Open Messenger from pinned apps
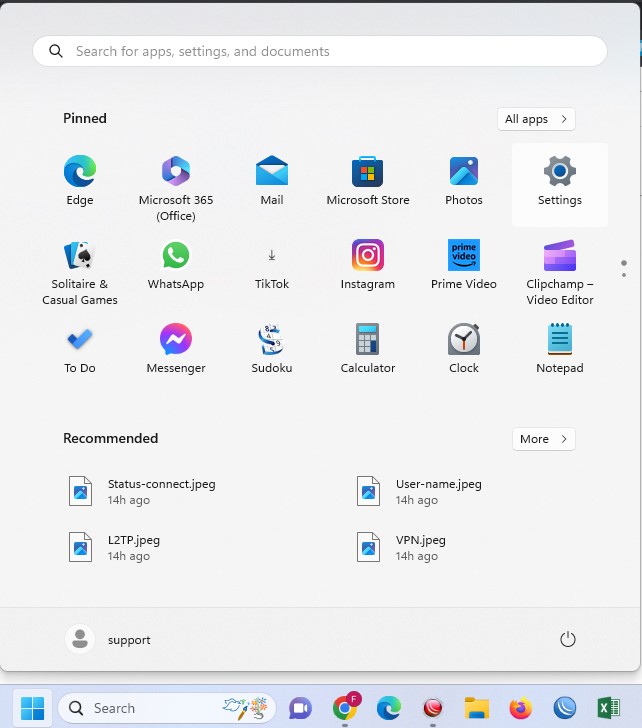Screen dimensions: 642x728 tap(176, 349)
